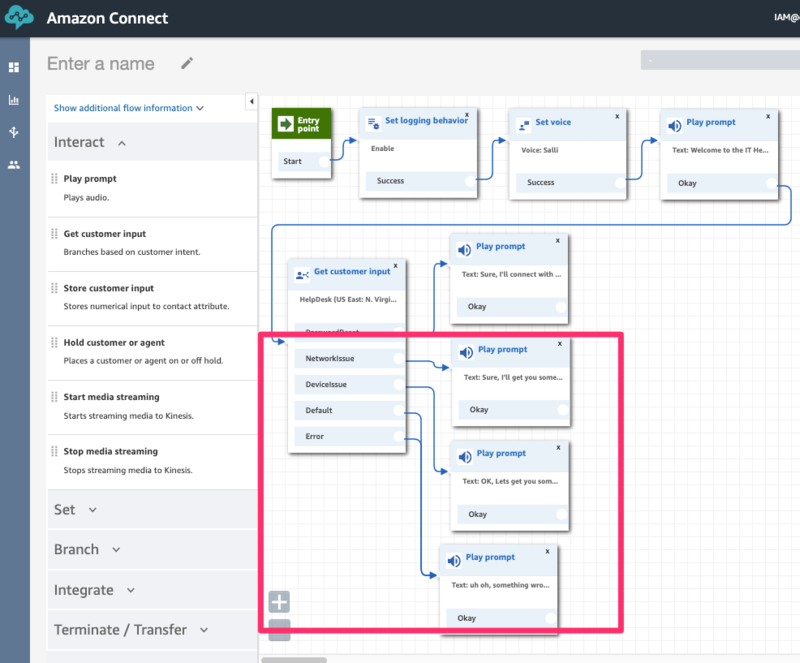Viewport: 800px width, 663px height.
Task: Select the Start output node of Entry point
Action: pyautogui.click(x=324, y=161)
